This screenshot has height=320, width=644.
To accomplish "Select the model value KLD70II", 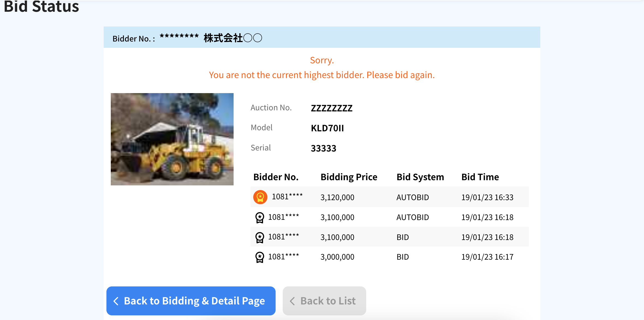I will point(327,128).
